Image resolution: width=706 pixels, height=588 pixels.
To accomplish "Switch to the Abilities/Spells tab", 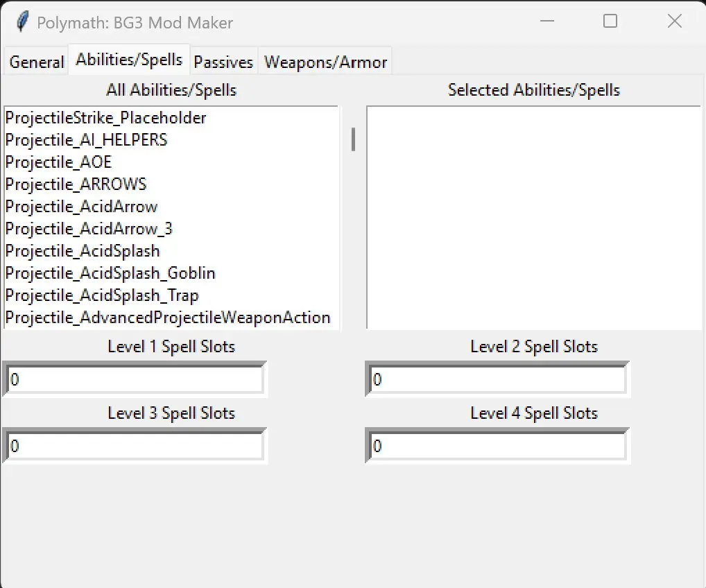I will tap(129, 59).
